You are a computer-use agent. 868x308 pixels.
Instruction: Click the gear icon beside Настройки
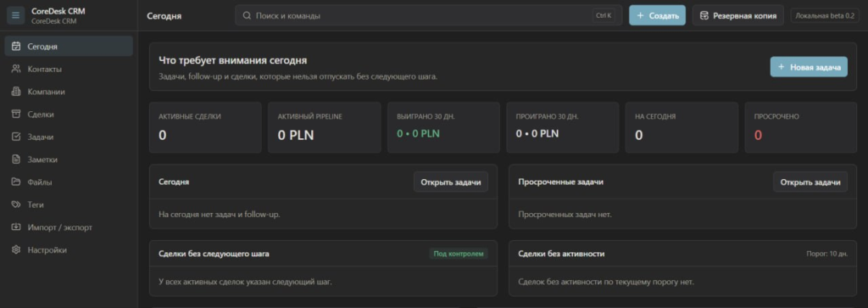[16, 250]
